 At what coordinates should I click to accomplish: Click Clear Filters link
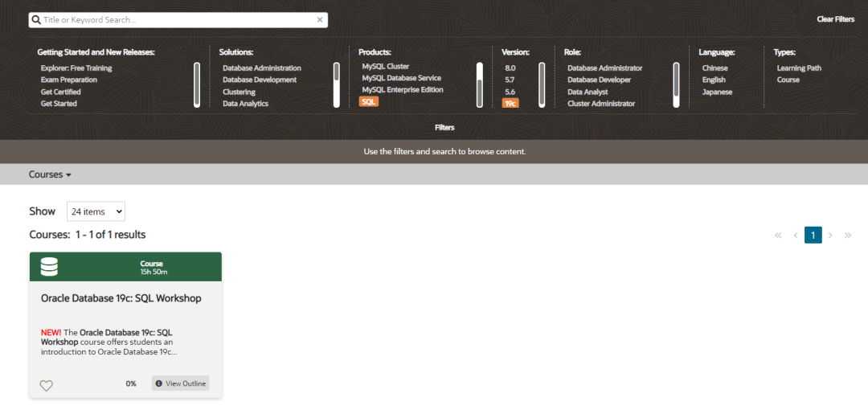tap(835, 19)
